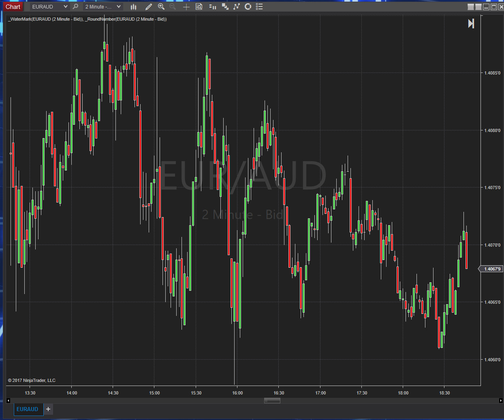Open the chart style bars icon
The width and height of the screenshot is (504, 420).
coord(134,6)
